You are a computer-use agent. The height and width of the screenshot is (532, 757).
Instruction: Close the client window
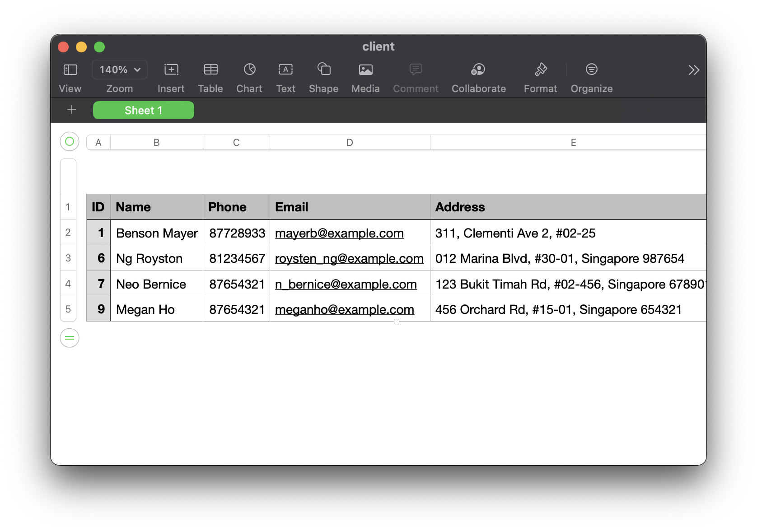coord(63,47)
